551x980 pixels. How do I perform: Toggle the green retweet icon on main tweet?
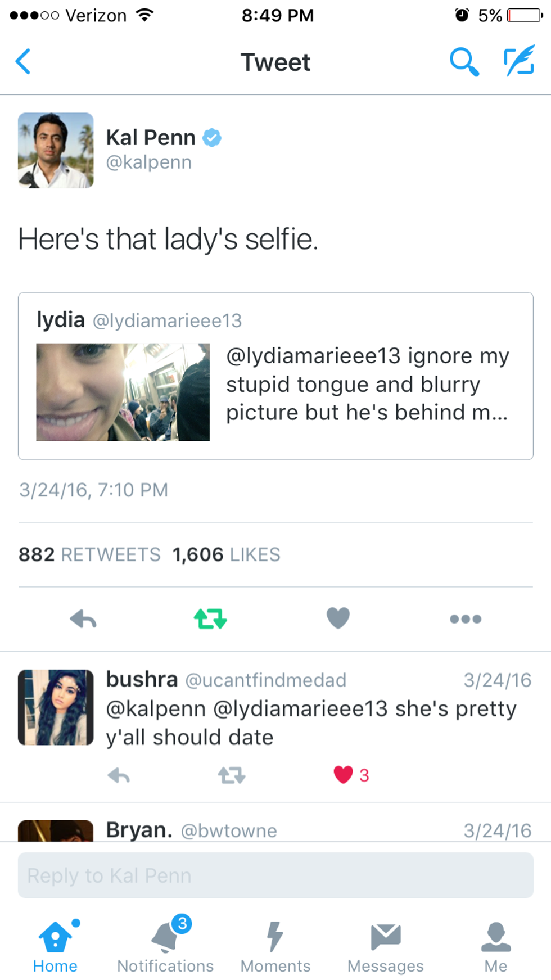point(210,619)
